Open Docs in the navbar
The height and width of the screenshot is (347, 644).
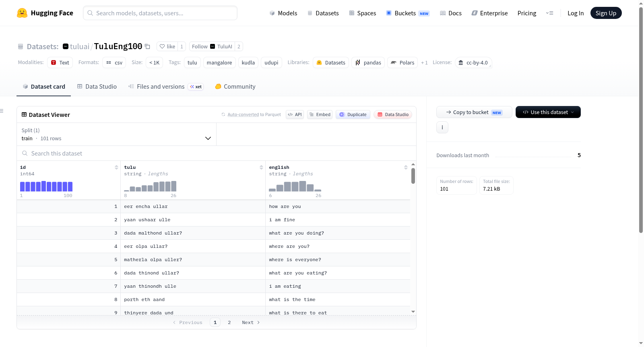pyautogui.click(x=451, y=13)
